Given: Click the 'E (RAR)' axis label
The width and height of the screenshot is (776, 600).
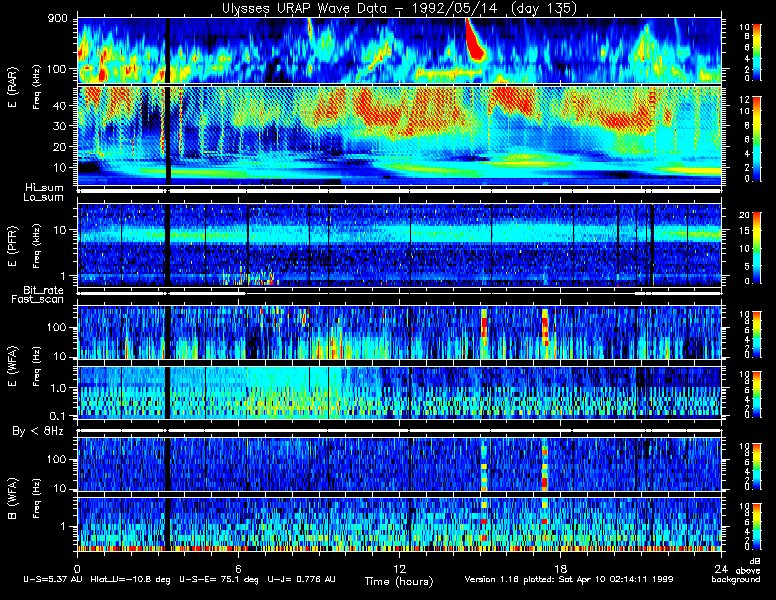Looking at the screenshot, I should click(12, 87).
